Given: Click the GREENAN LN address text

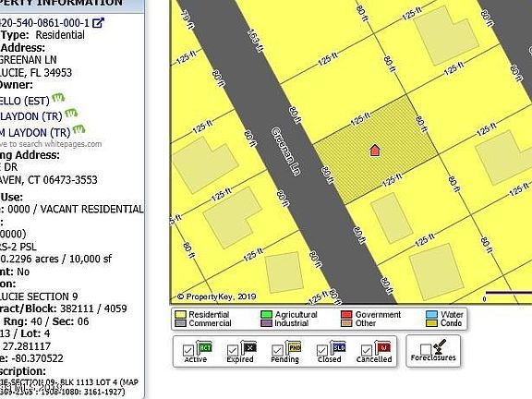Looking at the screenshot, I should [28, 60].
